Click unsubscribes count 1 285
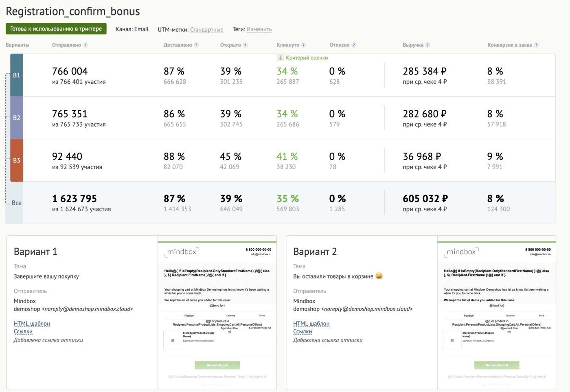This screenshot has height=392, width=570. (337, 209)
